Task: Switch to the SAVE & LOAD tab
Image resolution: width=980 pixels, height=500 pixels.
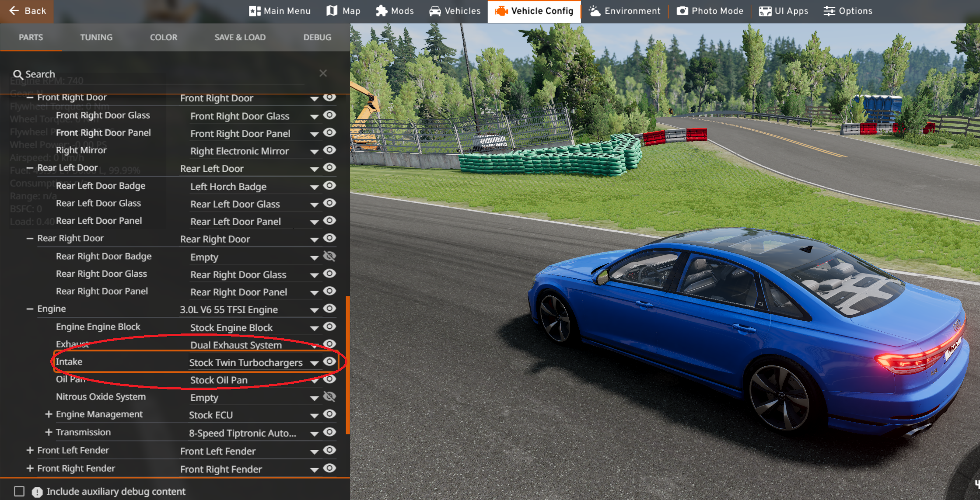Action: point(240,38)
